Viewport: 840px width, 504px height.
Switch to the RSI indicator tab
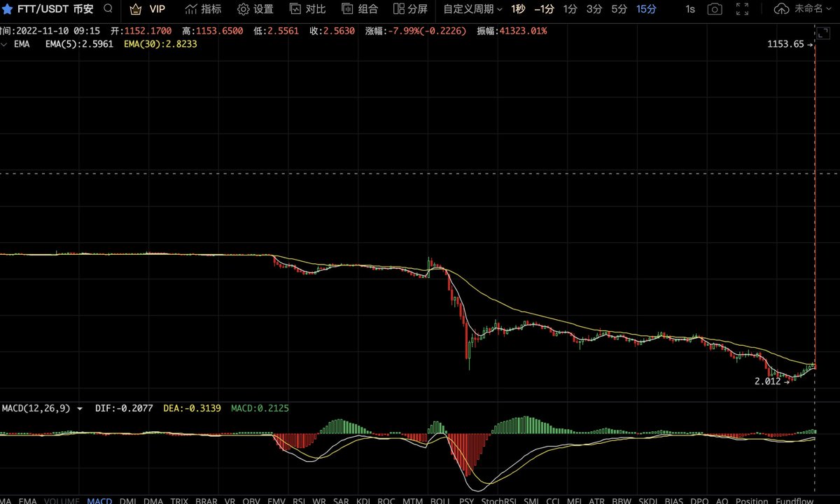pyautogui.click(x=299, y=501)
